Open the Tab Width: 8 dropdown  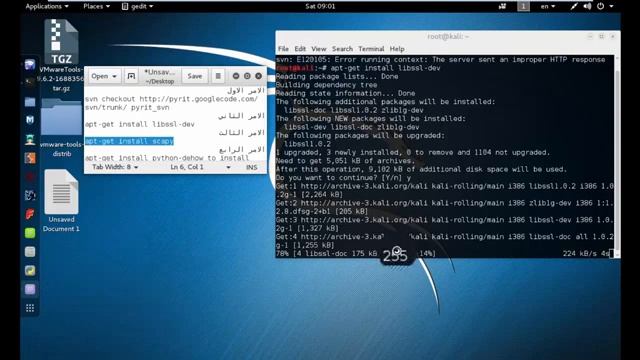point(115,167)
